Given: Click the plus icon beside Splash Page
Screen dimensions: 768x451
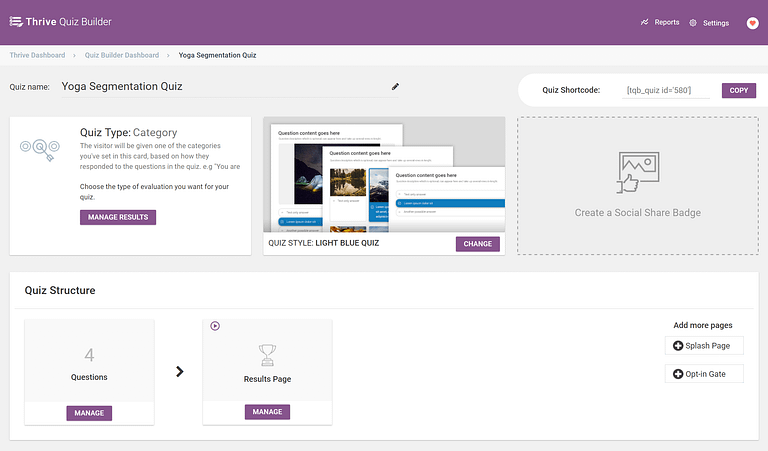Looking at the screenshot, I should pos(678,346).
